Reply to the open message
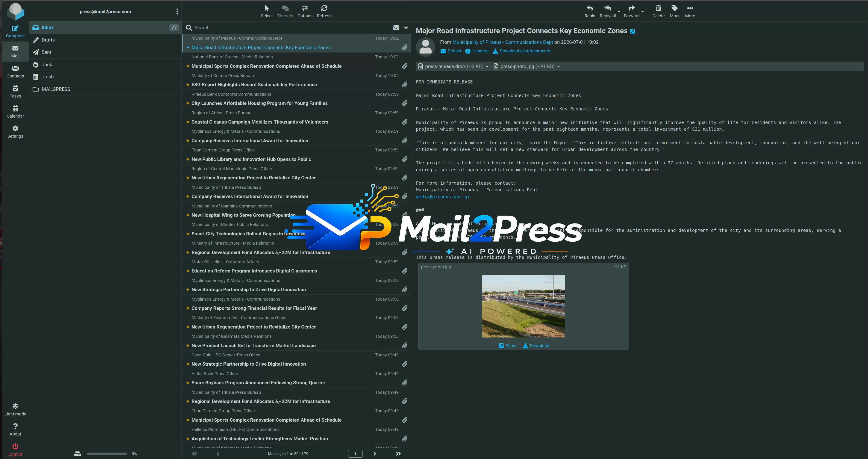 pos(589,11)
